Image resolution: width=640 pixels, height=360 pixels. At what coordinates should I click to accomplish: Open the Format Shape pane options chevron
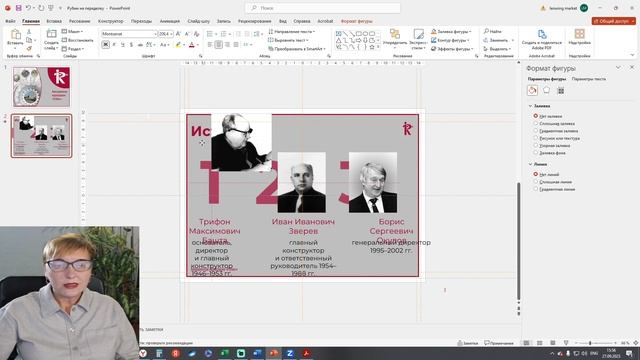point(618,67)
